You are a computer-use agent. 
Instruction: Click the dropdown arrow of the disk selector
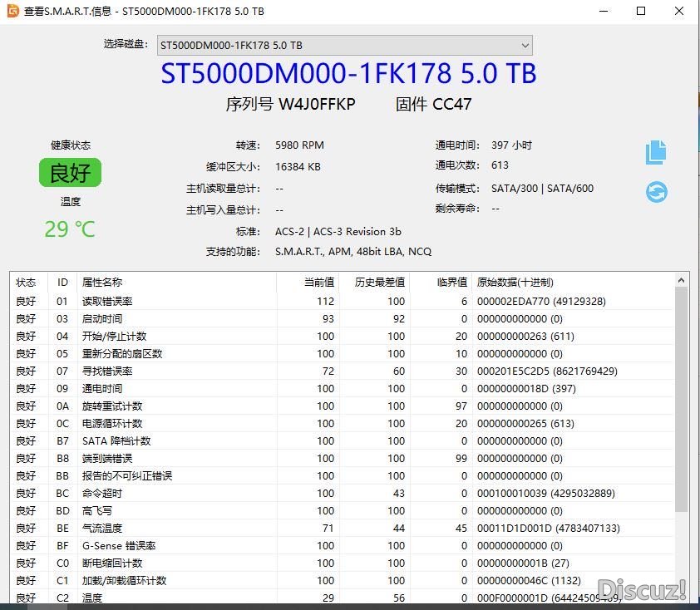click(x=525, y=46)
